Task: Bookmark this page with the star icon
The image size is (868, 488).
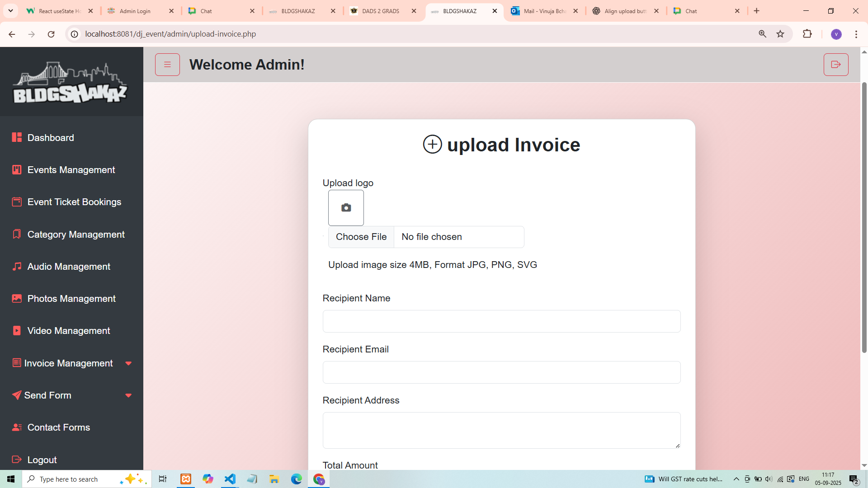Action: tap(780, 34)
